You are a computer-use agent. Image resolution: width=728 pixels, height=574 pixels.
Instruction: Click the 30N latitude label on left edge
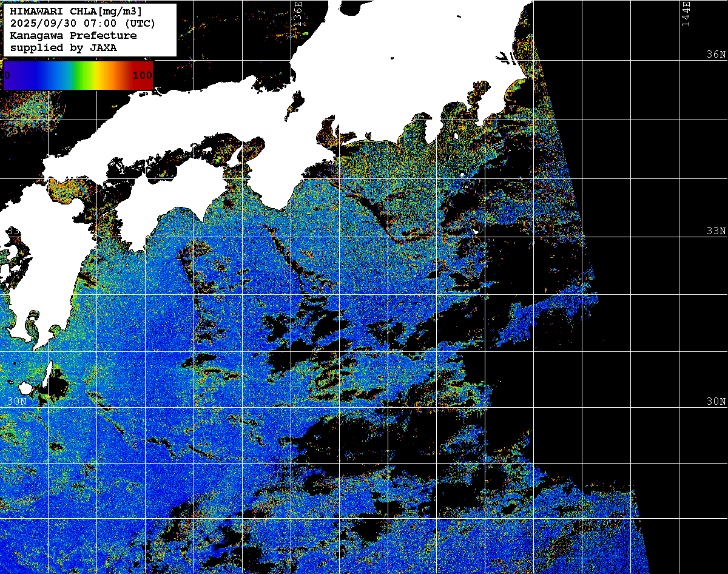17,402
